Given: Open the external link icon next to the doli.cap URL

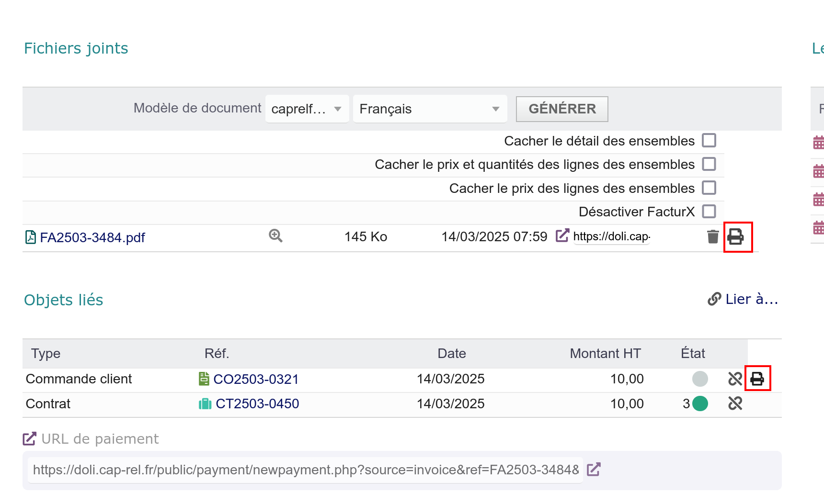Looking at the screenshot, I should 562,235.
